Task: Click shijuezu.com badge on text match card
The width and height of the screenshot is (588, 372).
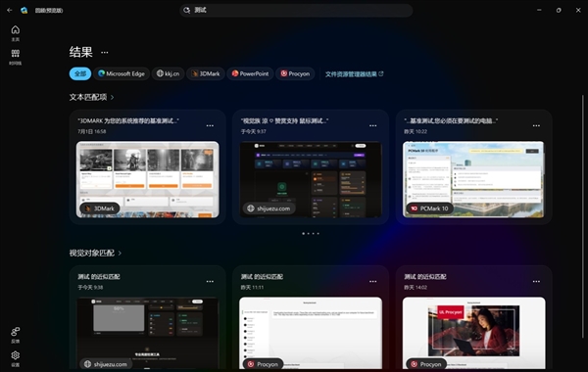Action: (269, 209)
